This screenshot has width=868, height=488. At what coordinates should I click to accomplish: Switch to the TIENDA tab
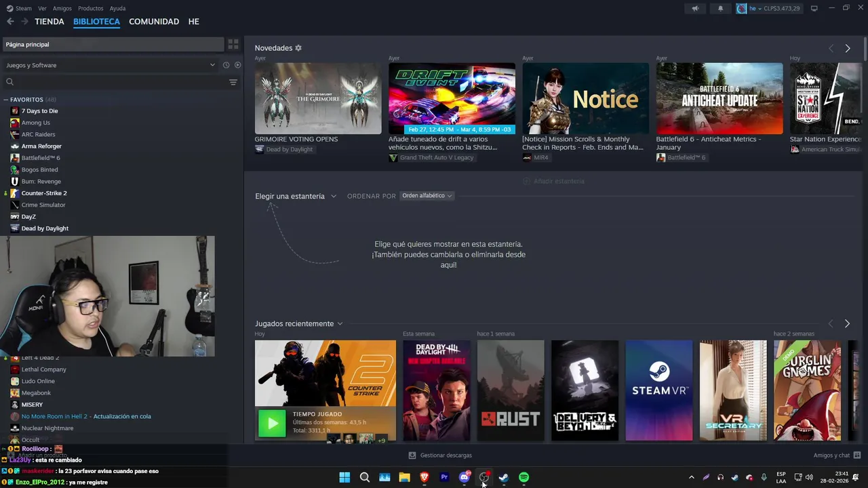click(50, 22)
